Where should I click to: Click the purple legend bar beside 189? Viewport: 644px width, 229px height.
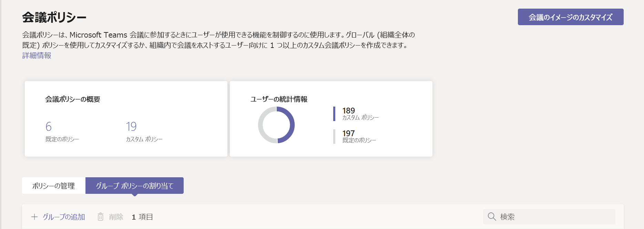[334, 114]
